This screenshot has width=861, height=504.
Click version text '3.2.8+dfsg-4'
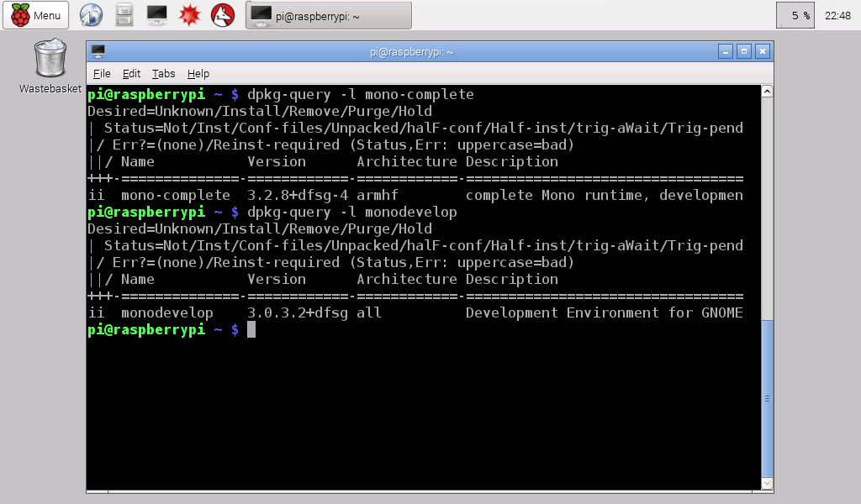click(x=298, y=195)
